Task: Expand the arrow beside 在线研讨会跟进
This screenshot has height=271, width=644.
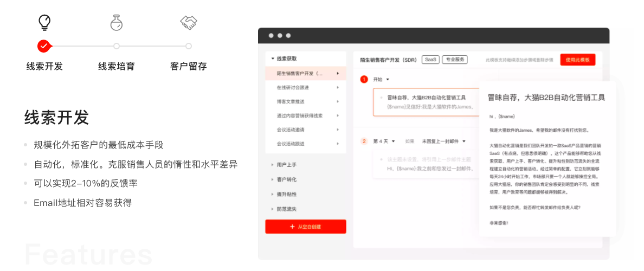Action: pos(338,87)
